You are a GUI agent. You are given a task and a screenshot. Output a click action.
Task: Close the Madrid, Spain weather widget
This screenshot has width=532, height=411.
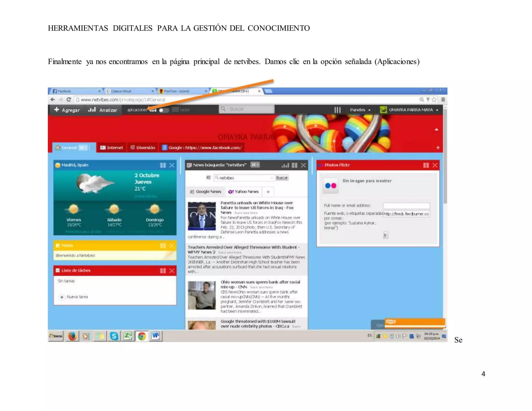[x=172, y=165]
